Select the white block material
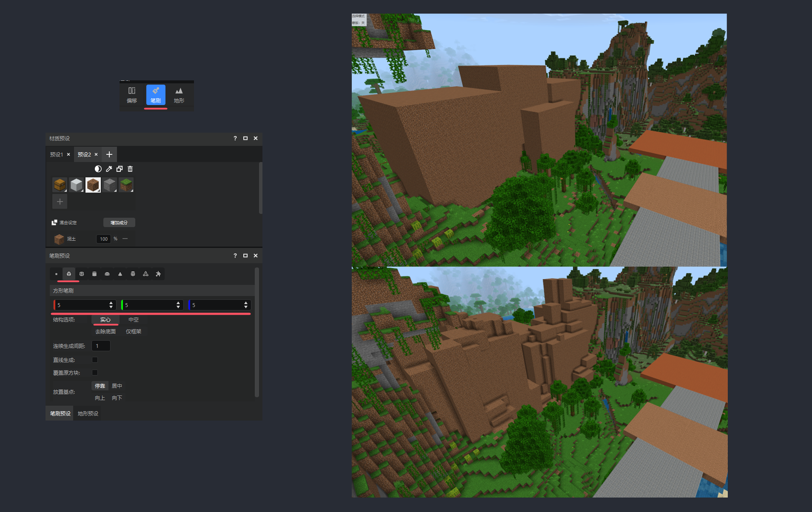This screenshot has width=812, height=512. [x=77, y=185]
